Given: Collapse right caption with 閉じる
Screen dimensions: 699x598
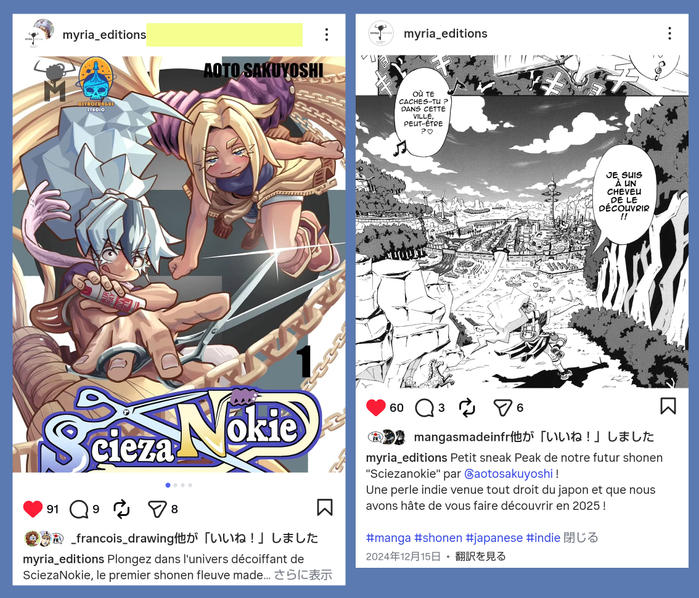Looking at the screenshot, I should 580,537.
